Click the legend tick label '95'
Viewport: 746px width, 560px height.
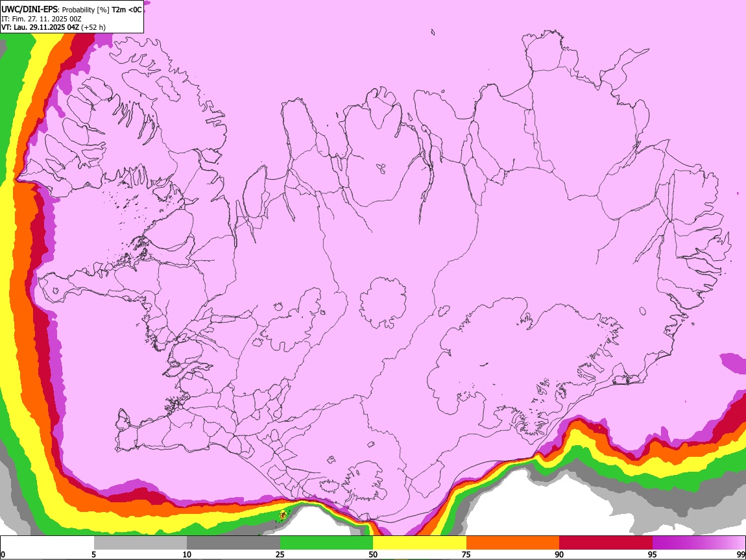(653, 554)
